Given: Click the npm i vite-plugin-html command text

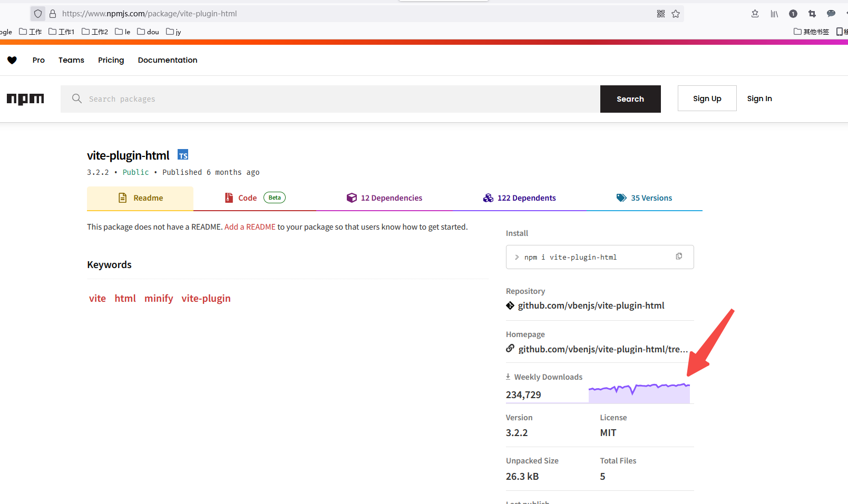Looking at the screenshot, I should [570, 257].
